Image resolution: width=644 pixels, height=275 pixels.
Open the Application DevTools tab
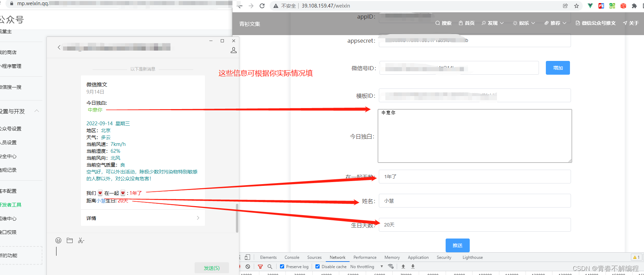[418, 257]
